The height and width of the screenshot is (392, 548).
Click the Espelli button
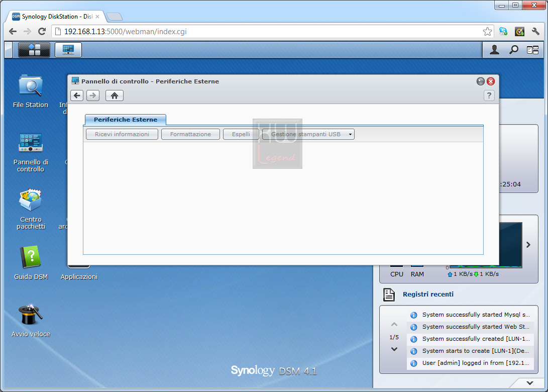click(241, 134)
